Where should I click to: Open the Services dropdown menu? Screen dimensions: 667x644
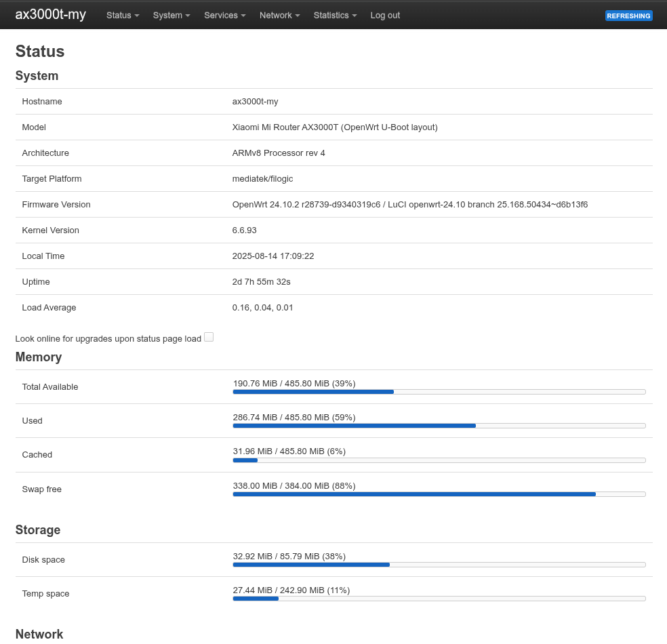(x=224, y=15)
